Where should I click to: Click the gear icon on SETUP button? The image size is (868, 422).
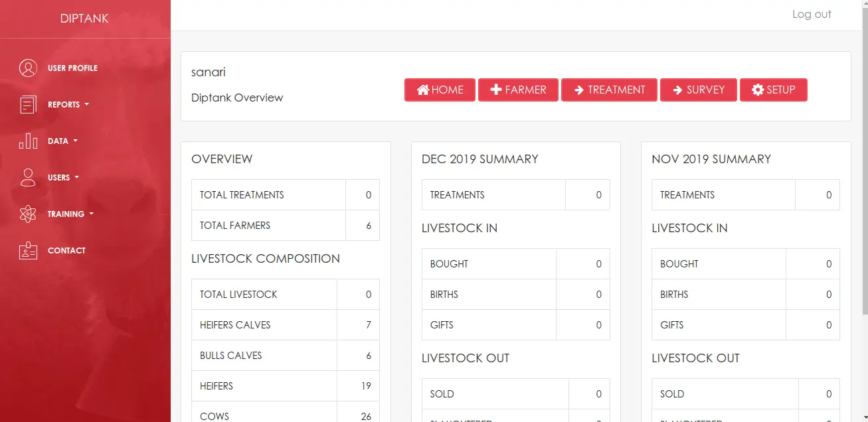(758, 90)
